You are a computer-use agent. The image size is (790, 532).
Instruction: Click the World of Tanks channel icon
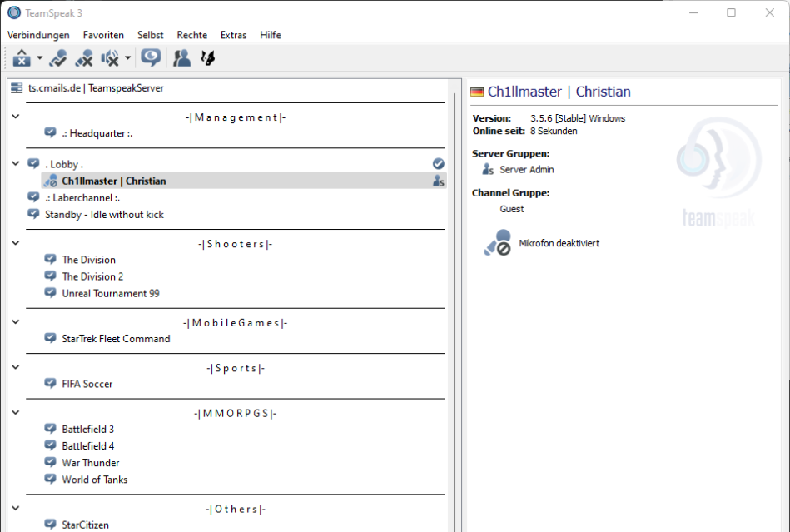(51, 478)
